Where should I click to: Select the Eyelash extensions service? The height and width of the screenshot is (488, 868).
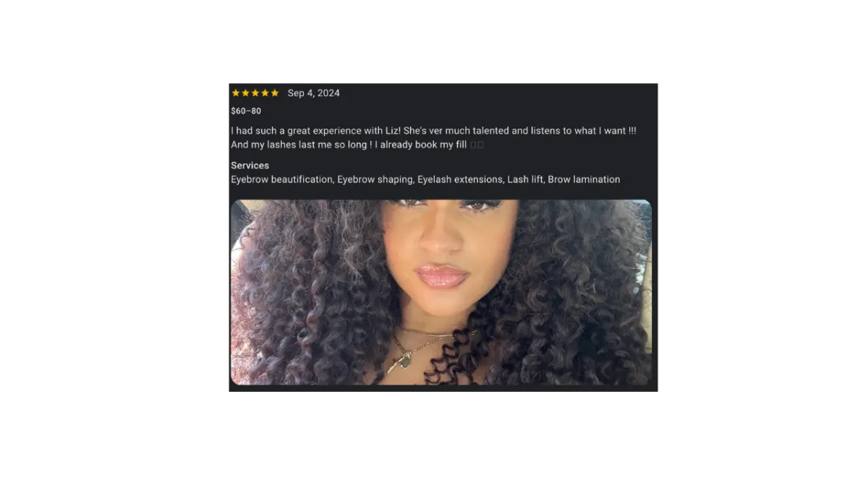pos(459,179)
